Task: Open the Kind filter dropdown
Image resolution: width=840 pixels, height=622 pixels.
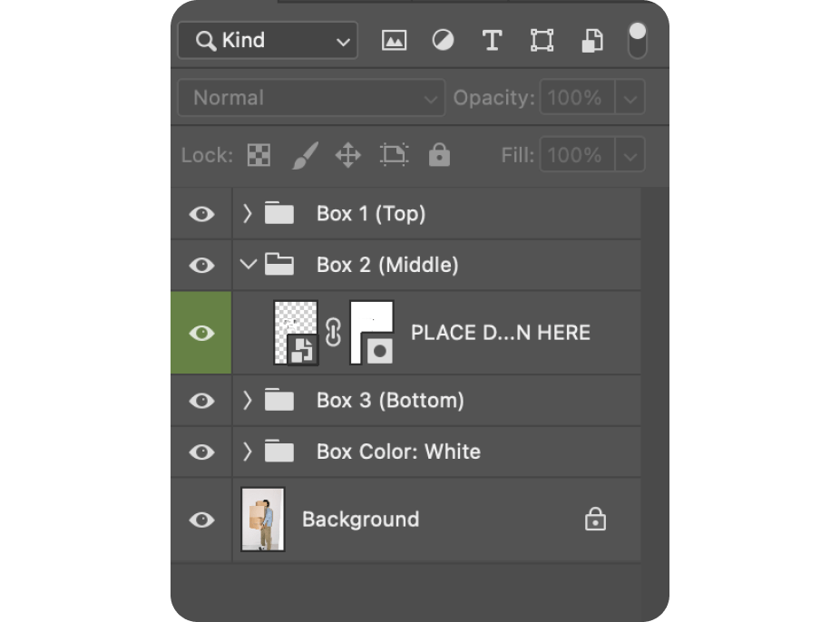Action: pos(342,40)
